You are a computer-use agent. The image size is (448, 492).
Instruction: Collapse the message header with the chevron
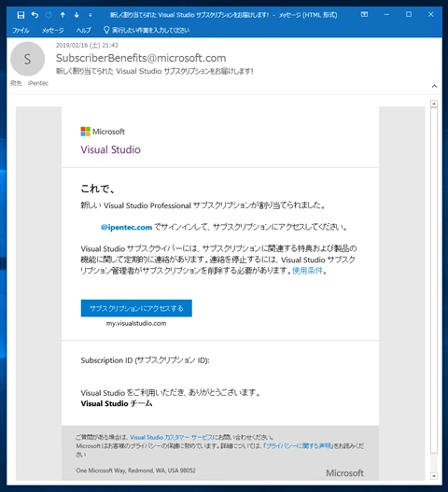(x=434, y=86)
